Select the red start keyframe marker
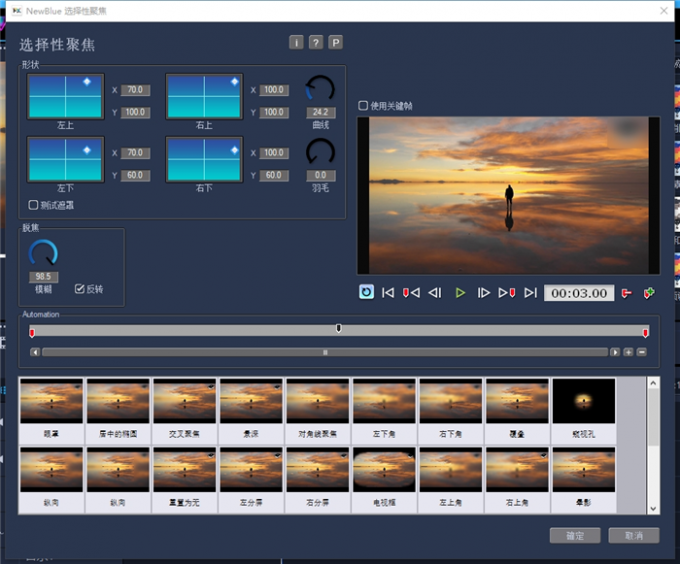 [x=32, y=333]
